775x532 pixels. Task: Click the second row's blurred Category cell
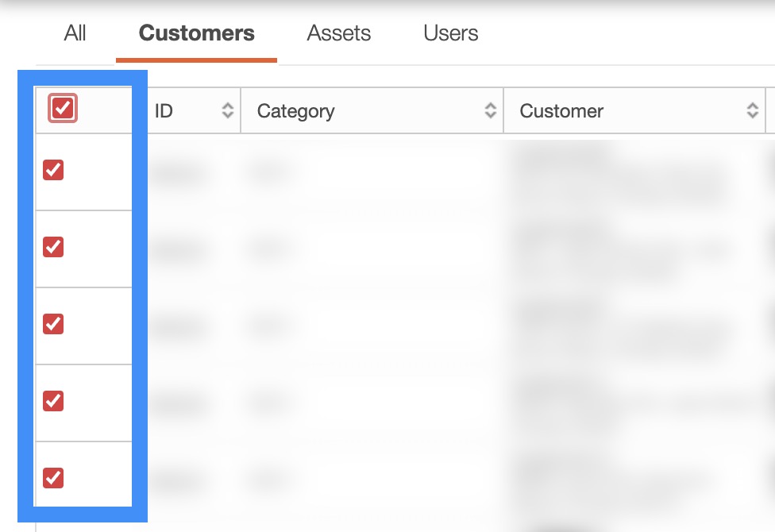click(x=270, y=249)
